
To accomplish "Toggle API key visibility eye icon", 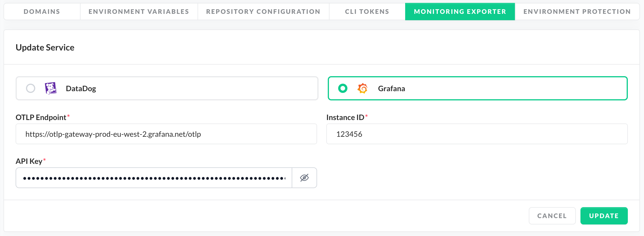I will click(x=304, y=178).
